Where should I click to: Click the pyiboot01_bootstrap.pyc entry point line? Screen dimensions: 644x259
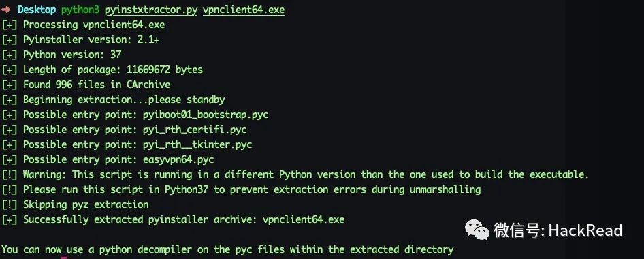(x=135, y=115)
